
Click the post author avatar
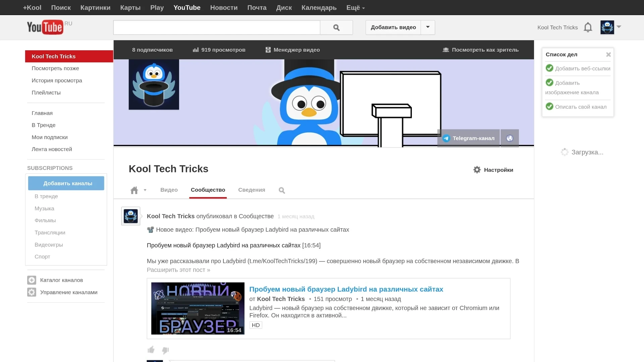pyautogui.click(x=130, y=216)
